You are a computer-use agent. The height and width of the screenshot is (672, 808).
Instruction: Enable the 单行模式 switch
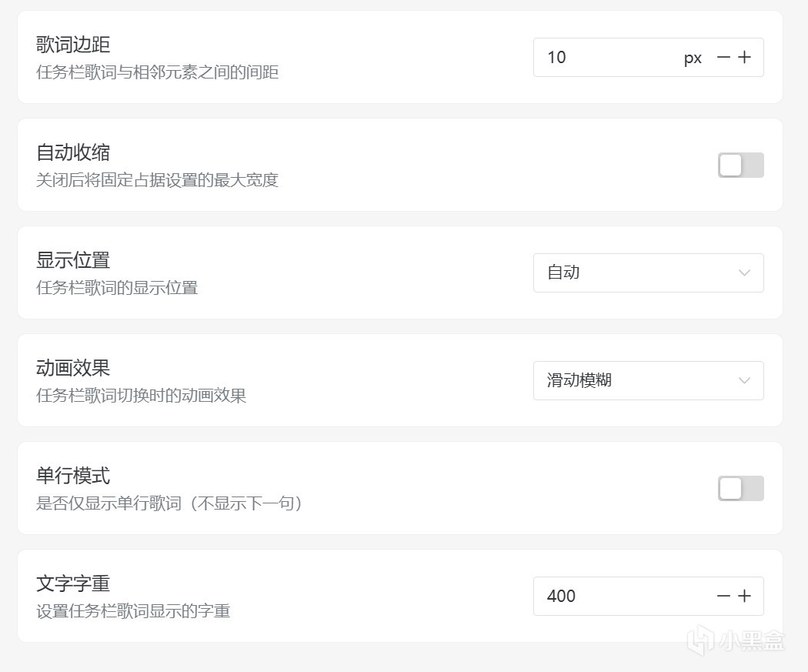point(740,488)
